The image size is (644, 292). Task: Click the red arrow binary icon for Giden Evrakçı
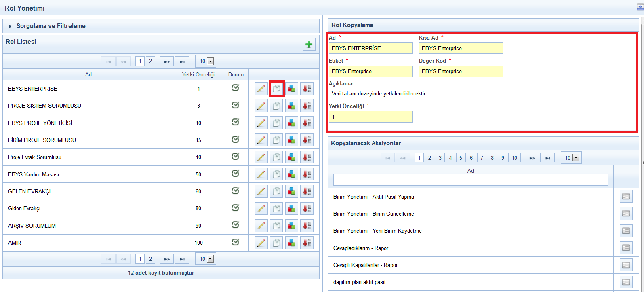(x=307, y=209)
